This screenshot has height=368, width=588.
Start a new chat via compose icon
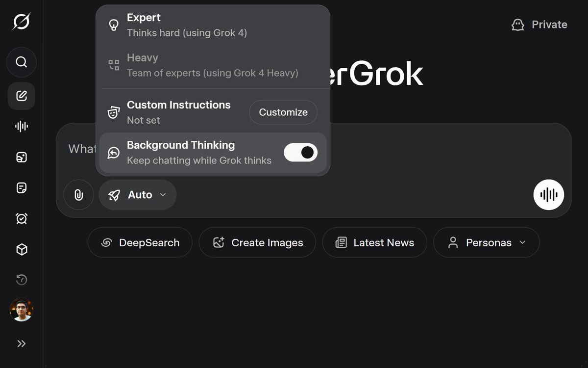tap(21, 96)
